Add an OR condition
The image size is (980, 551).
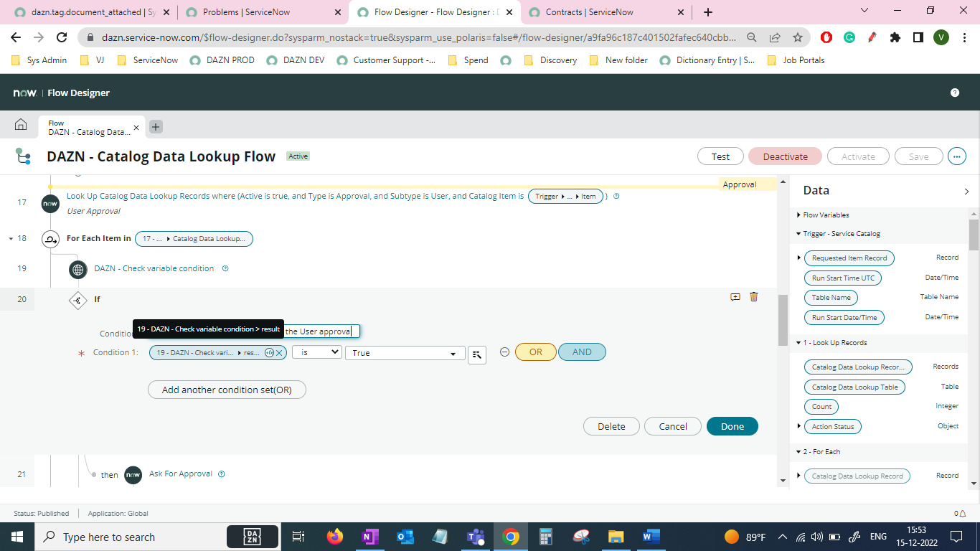coord(536,352)
